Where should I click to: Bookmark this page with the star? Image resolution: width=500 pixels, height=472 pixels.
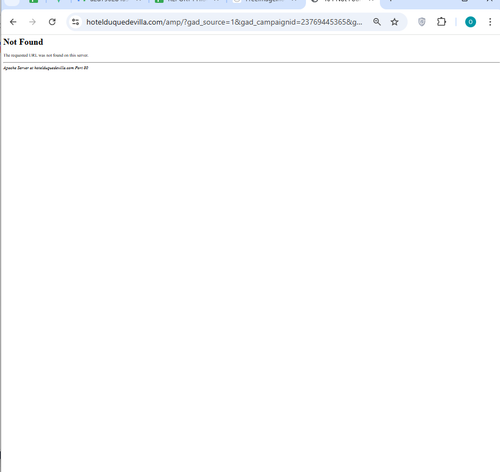(395, 22)
